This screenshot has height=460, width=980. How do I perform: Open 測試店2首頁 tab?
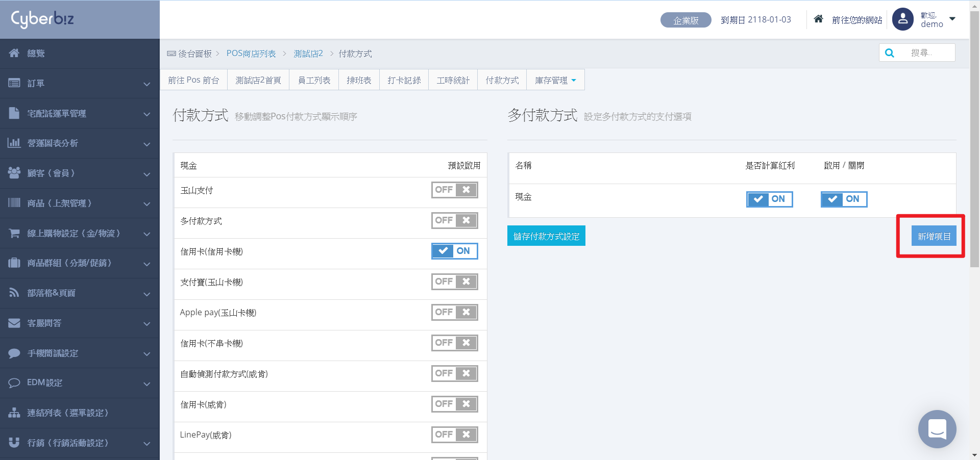[x=258, y=80]
